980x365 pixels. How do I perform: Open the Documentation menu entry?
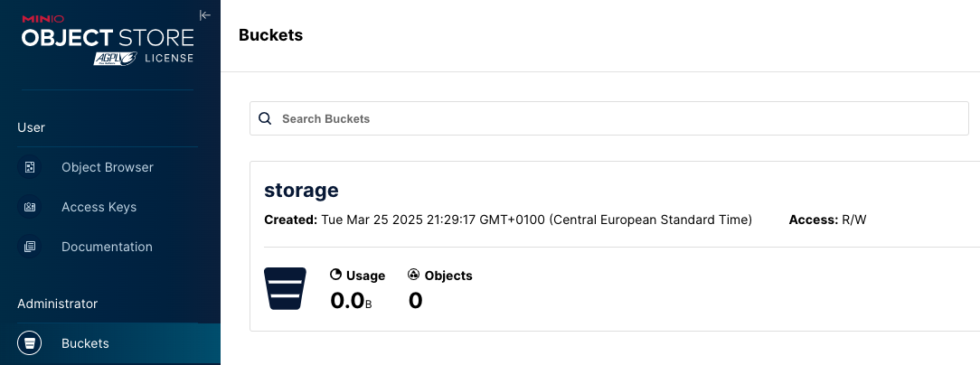coord(107,247)
